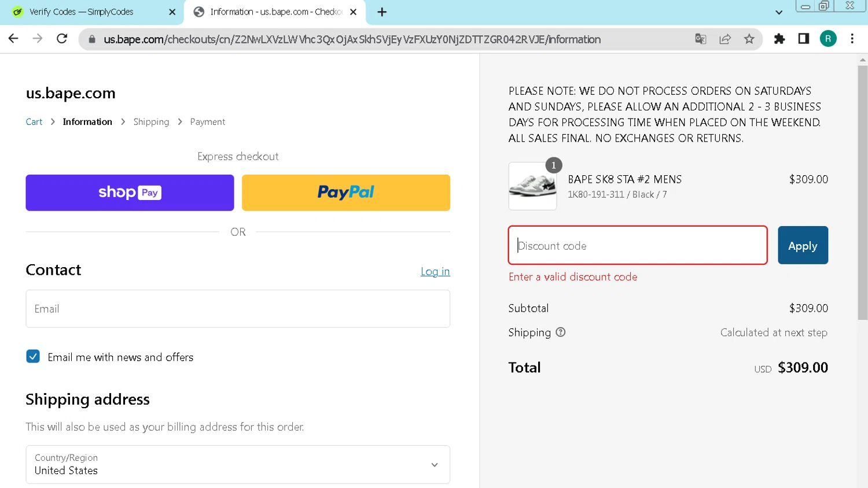Select Information us.bape.com checkout tab
868x488 pixels.
[274, 12]
